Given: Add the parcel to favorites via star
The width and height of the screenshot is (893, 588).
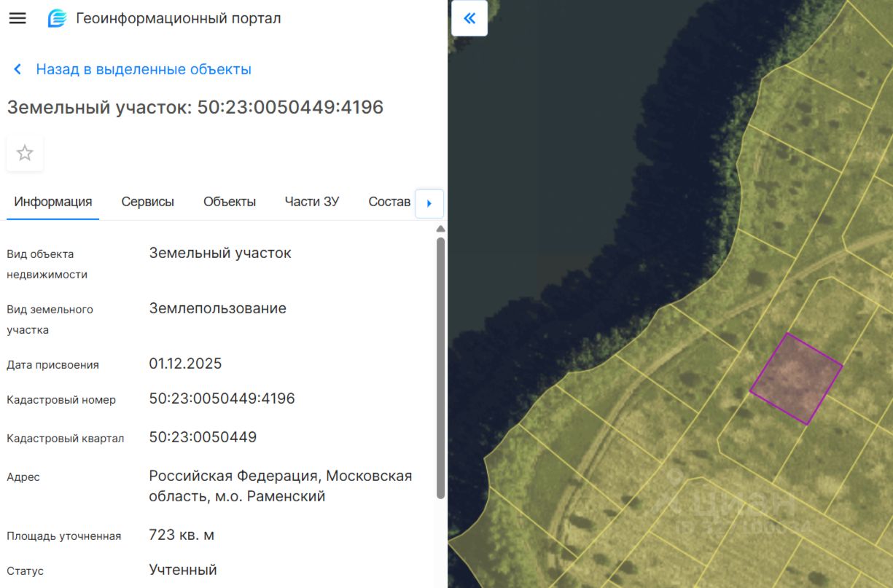Looking at the screenshot, I should point(25,153).
